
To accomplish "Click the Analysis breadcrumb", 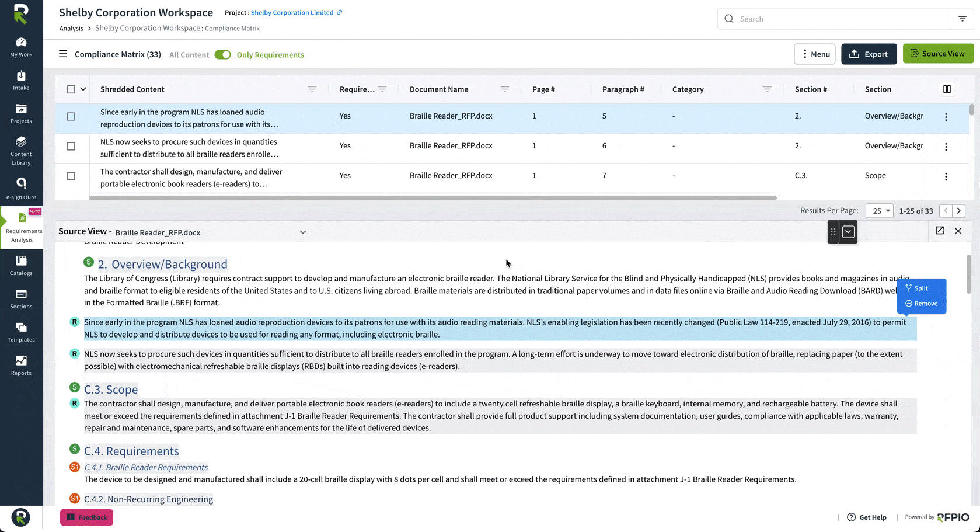I will coord(71,28).
